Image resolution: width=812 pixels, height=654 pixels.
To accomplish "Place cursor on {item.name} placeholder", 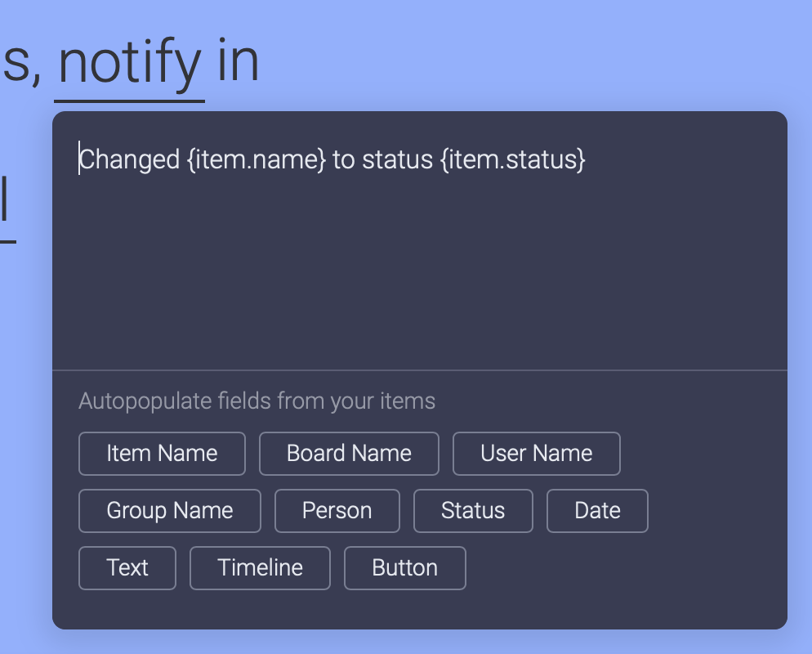I will click(x=257, y=159).
